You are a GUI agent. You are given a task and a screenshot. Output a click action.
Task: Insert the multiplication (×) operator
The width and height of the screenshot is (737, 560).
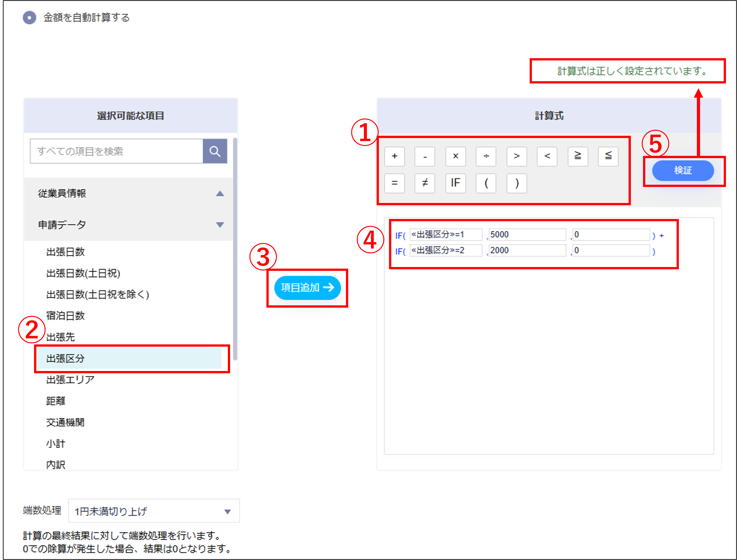pyautogui.click(x=455, y=157)
